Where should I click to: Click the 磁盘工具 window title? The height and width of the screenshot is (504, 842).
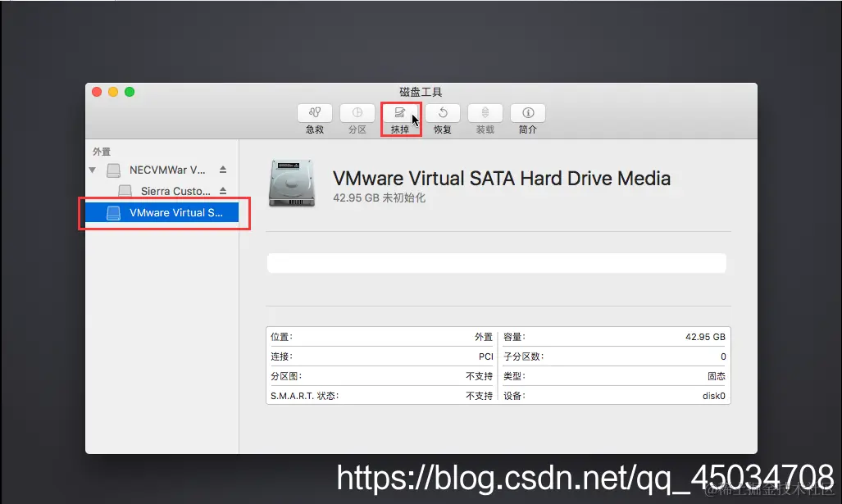[x=421, y=92]
